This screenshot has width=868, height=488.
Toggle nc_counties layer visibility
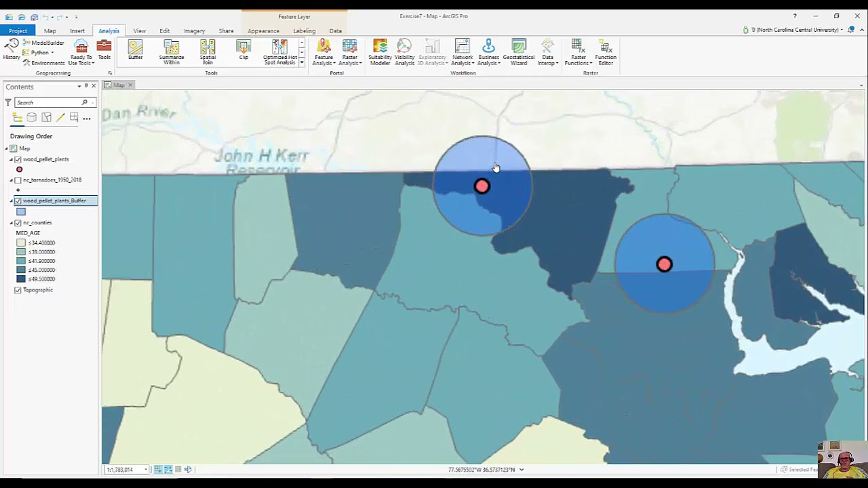(18, 222)
